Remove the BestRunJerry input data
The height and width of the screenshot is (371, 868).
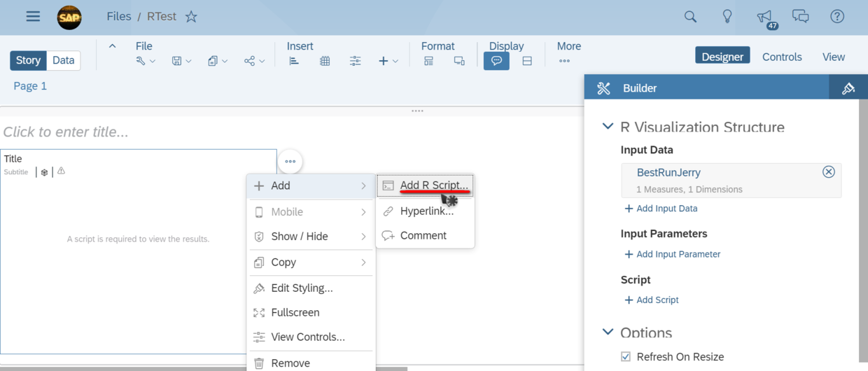pyautogui.click(x=828, y=172)
